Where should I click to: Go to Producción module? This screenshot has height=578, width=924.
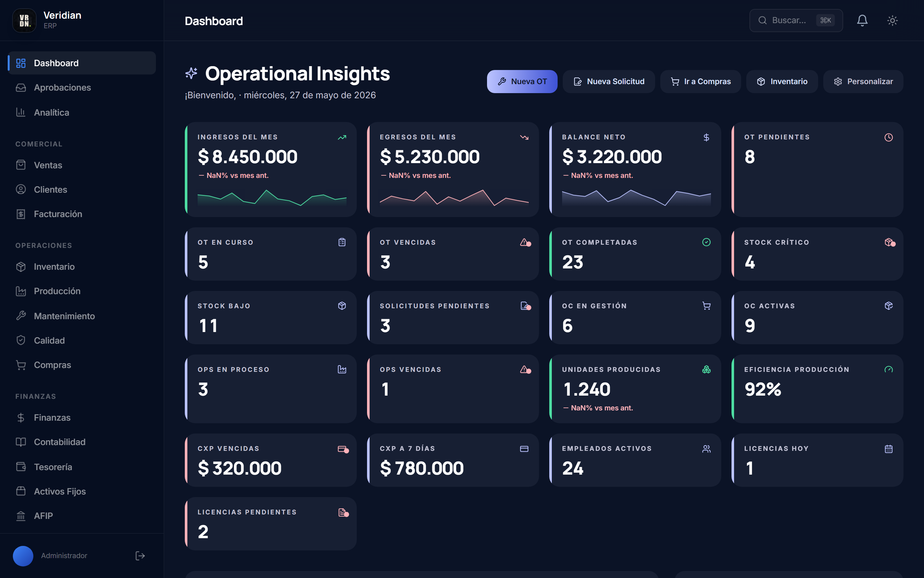(x=82, y=291)
